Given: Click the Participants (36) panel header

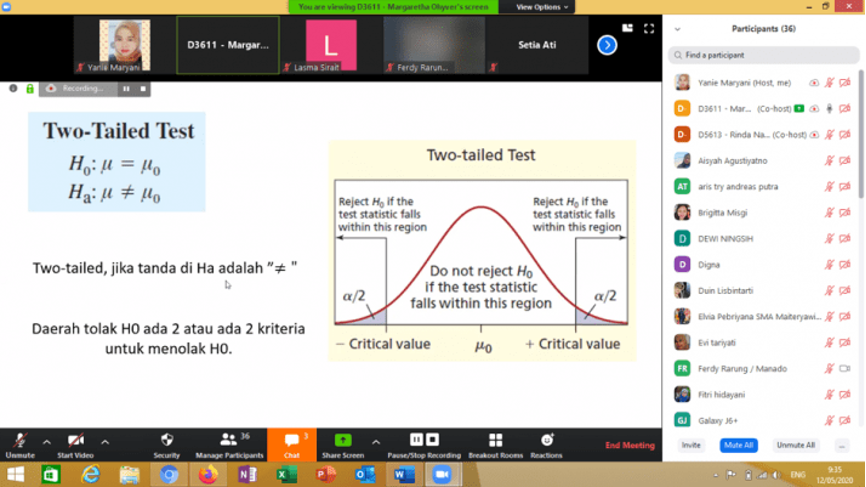Looking at the screenshot, I should pos(763,29).
